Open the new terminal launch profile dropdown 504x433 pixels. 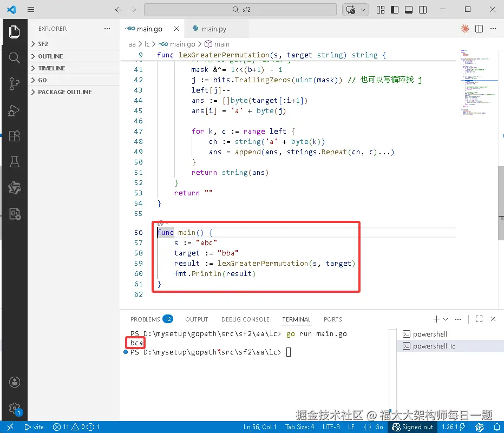[446, 319]
